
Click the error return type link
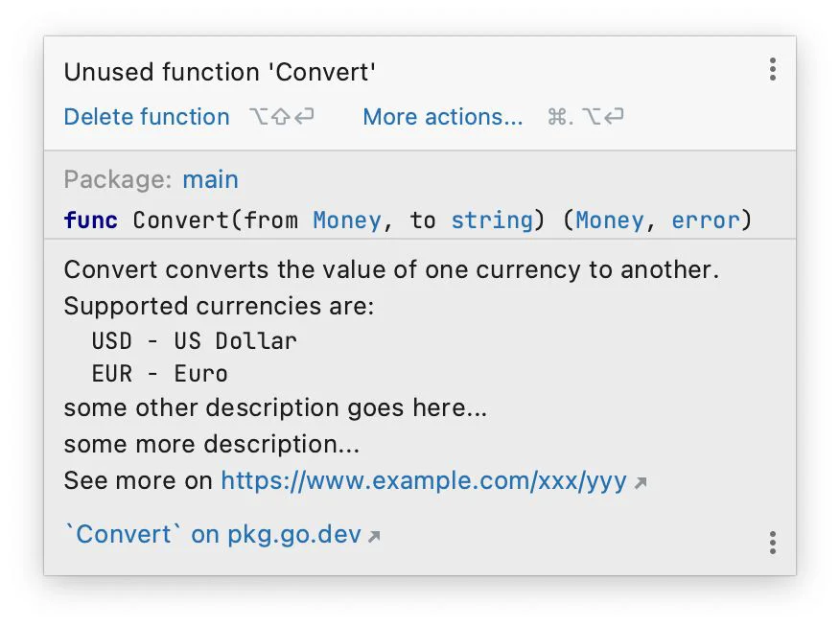[706, 221]
